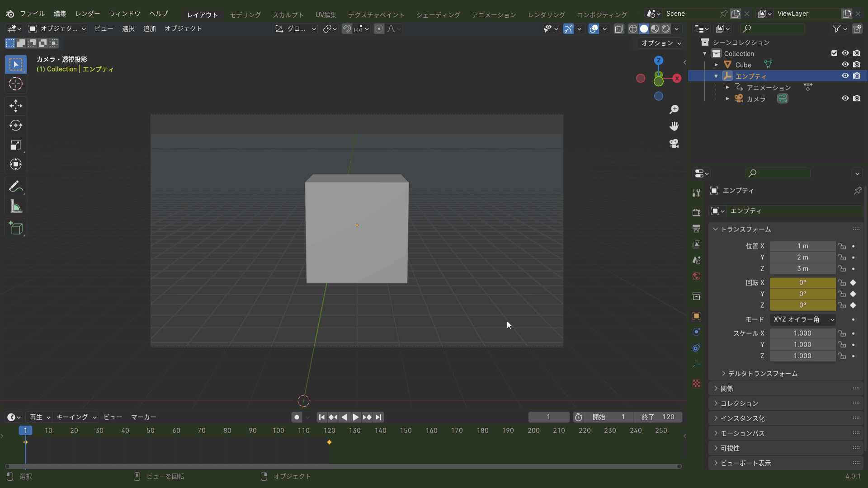Activate the Annotate pencil tool
The height and width of the screenshot is (488, 868).
(x=16, y=187)
